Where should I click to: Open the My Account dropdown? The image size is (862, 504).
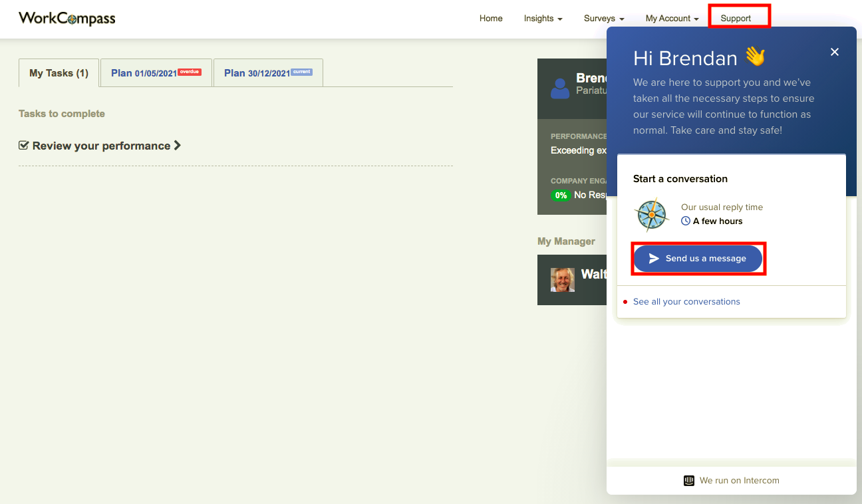[672, 19]
